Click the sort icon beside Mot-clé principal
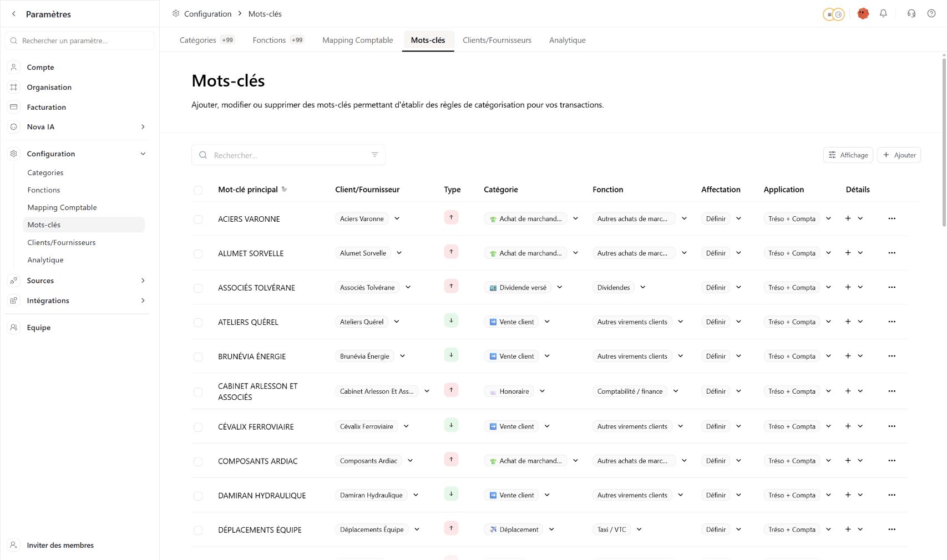Screen dimensions: 947x560 (285, 189)
